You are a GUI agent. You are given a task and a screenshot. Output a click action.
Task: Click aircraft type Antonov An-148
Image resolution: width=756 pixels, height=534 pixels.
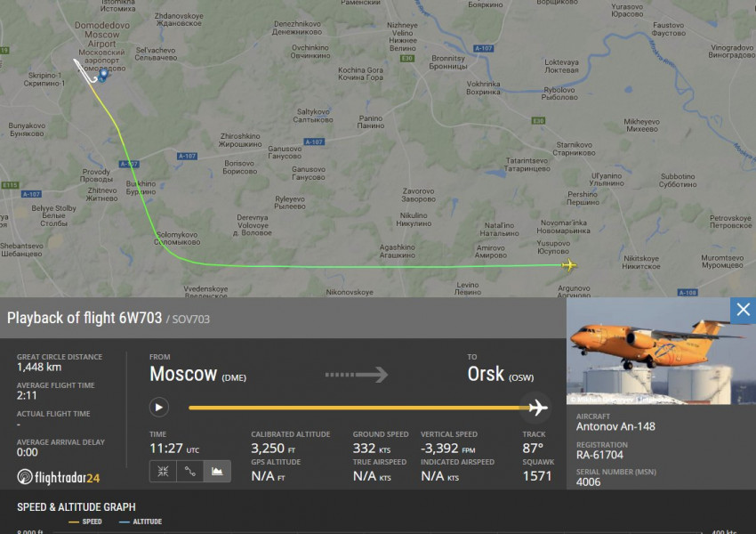[x=615, y=426]
